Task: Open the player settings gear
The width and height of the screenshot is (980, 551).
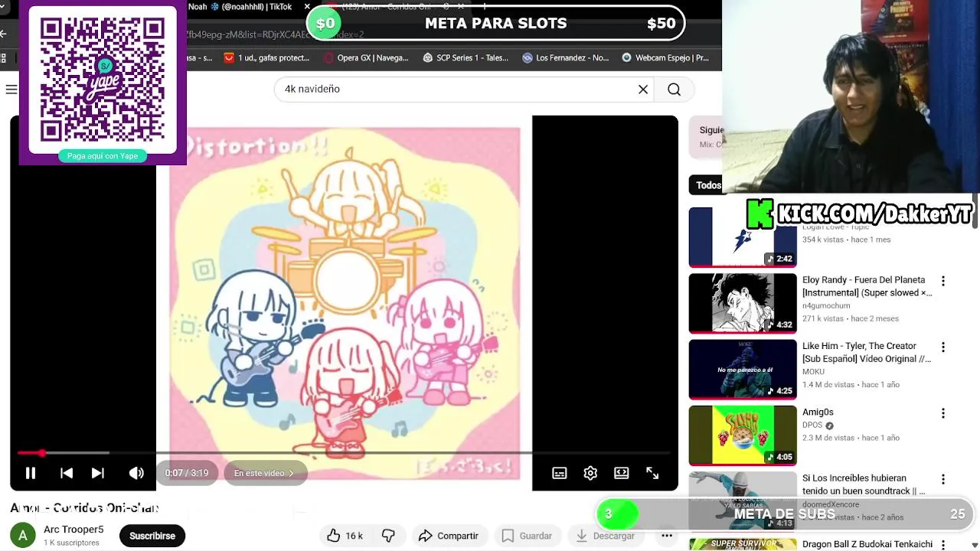Action: 590,473
